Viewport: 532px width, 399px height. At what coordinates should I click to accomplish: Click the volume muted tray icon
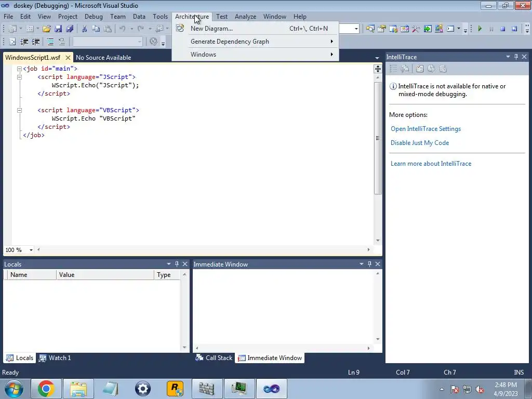tap(480, 389)
